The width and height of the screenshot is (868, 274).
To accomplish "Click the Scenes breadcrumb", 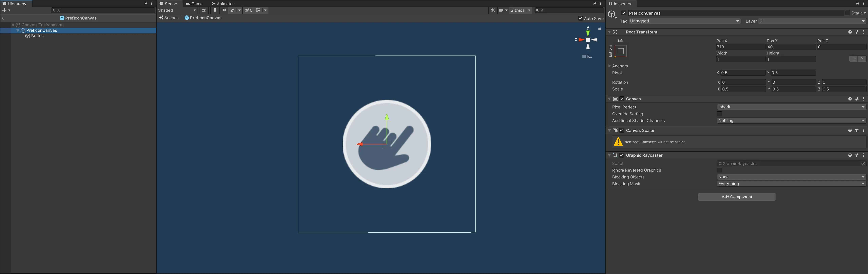I will tap(169, 18).
